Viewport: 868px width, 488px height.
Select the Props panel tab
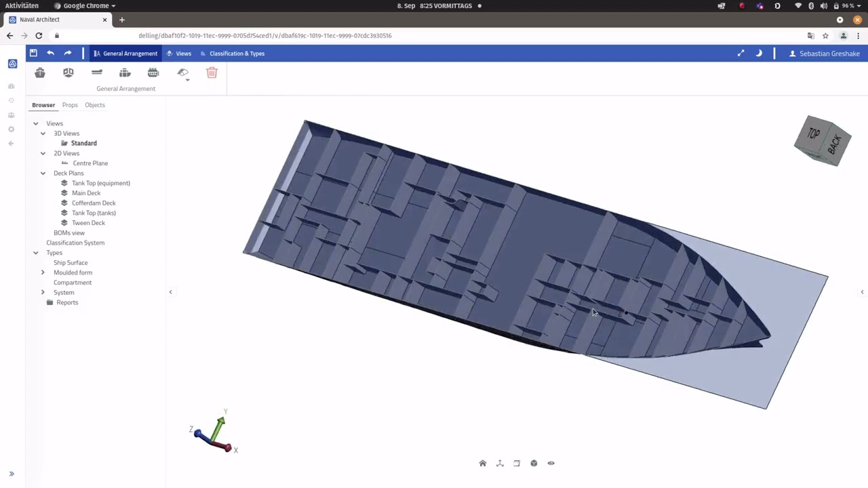pos(70,105)
